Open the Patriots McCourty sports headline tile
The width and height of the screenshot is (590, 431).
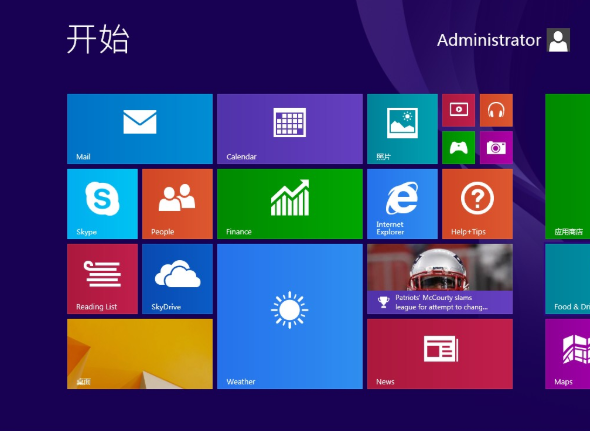click(x=440, y=279)
